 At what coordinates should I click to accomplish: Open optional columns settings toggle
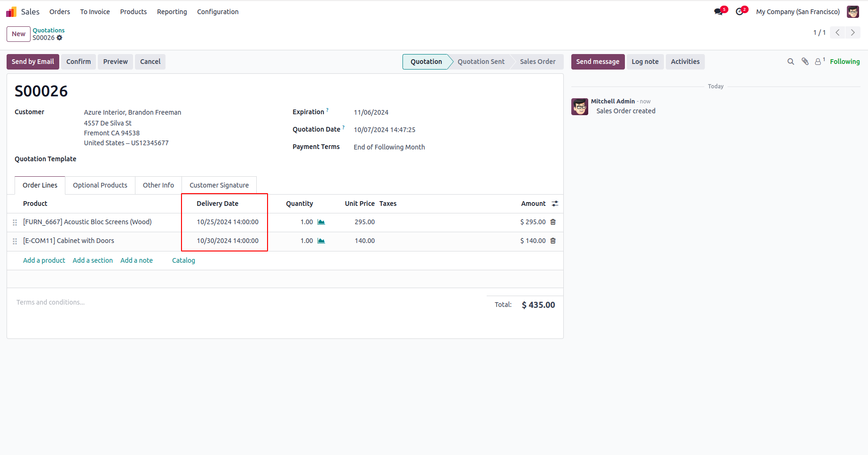click(555, 204)
